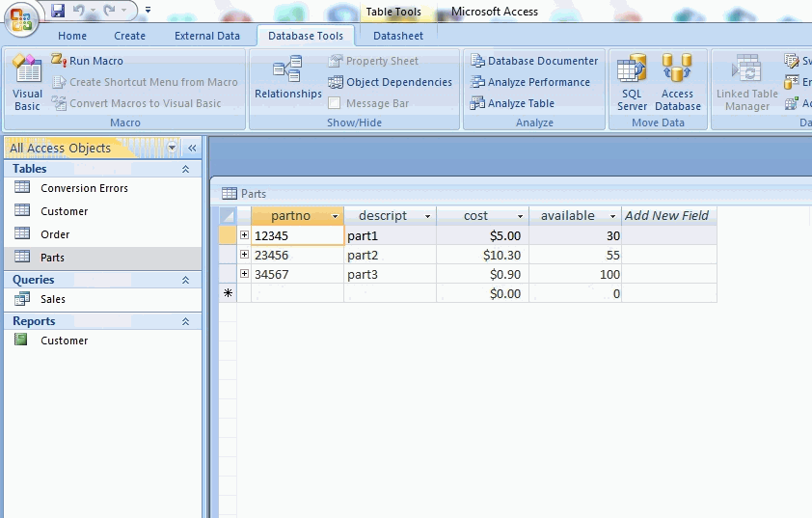The width and height of the screenshot is (812, 518).
Task: Expand subdatasheet for record 12345
Action: (244, 235)
